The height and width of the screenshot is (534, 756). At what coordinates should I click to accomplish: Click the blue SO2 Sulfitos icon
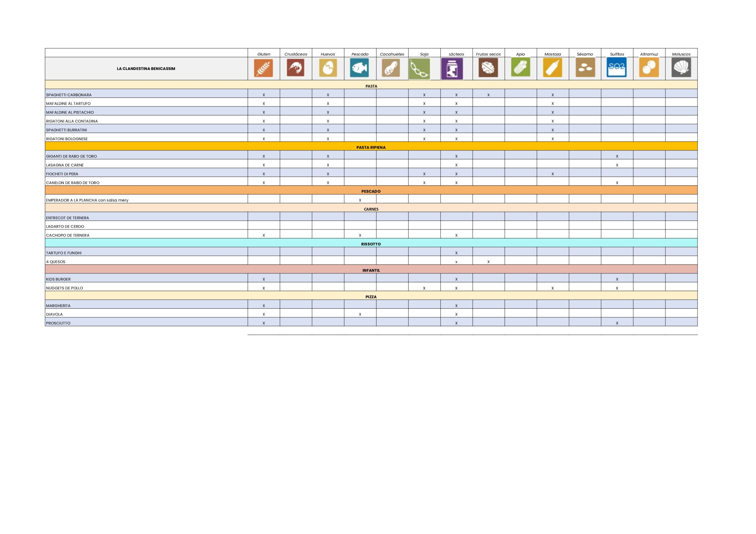[x=616, y=68]
